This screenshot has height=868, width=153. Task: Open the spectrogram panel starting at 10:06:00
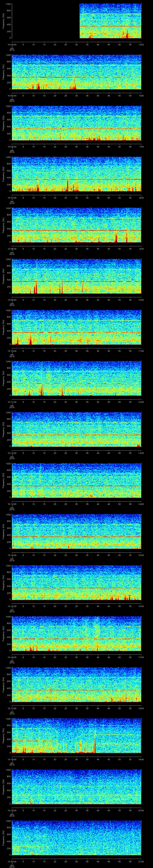pyautogui.click(x=77, y=123)
